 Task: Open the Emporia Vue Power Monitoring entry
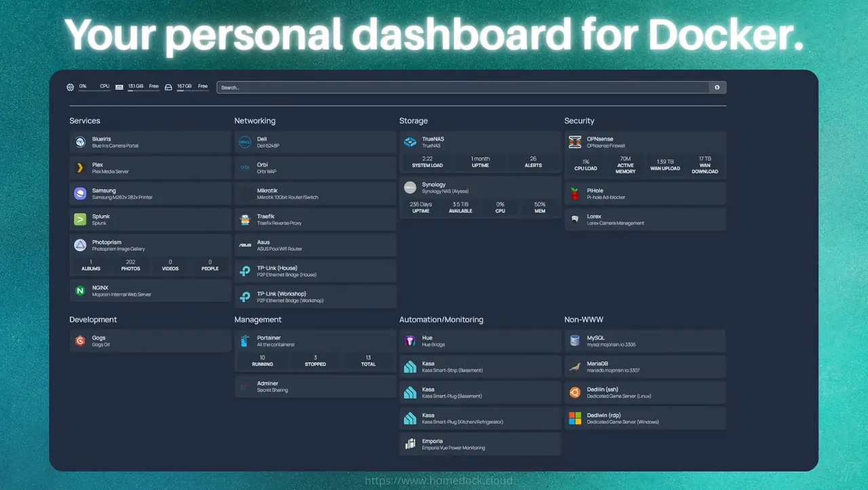point(480,444)
